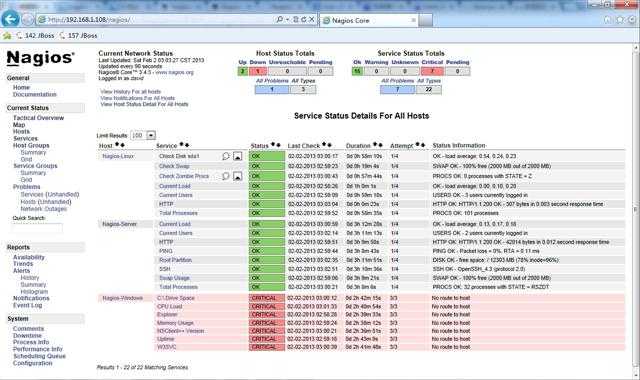Open Services (Unhandled) problems
640x380 pixels.
(50, 194)
